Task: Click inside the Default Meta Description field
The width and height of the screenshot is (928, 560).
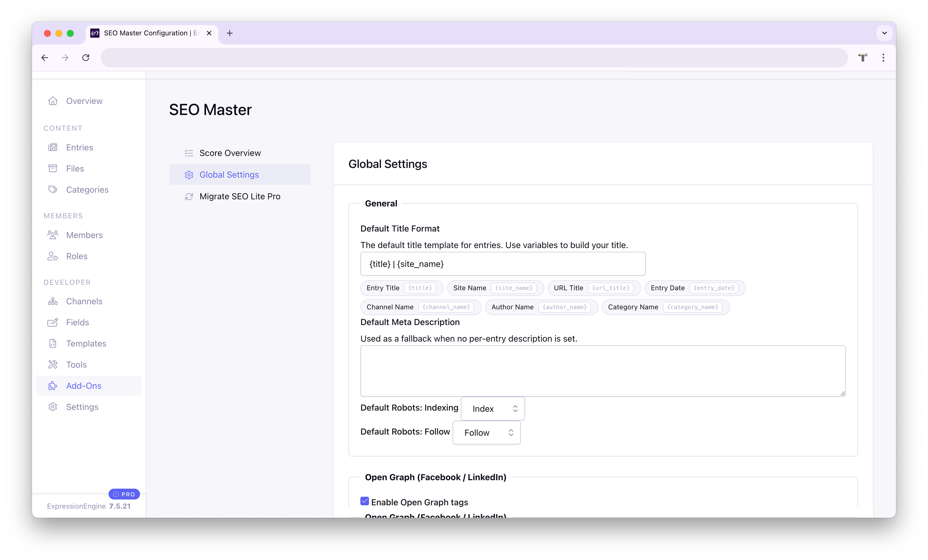Action: point(603,371)
